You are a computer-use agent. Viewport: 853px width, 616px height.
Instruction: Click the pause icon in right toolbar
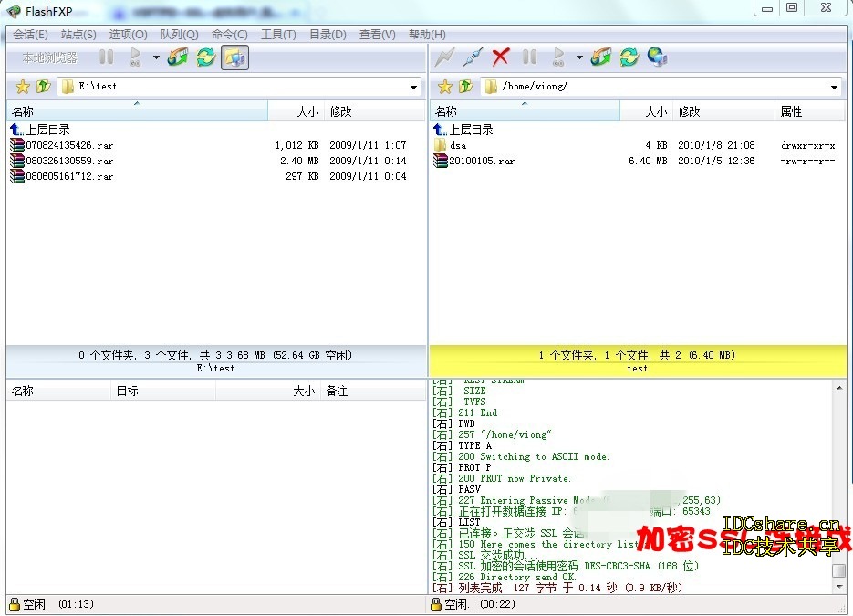pos(529,57)
